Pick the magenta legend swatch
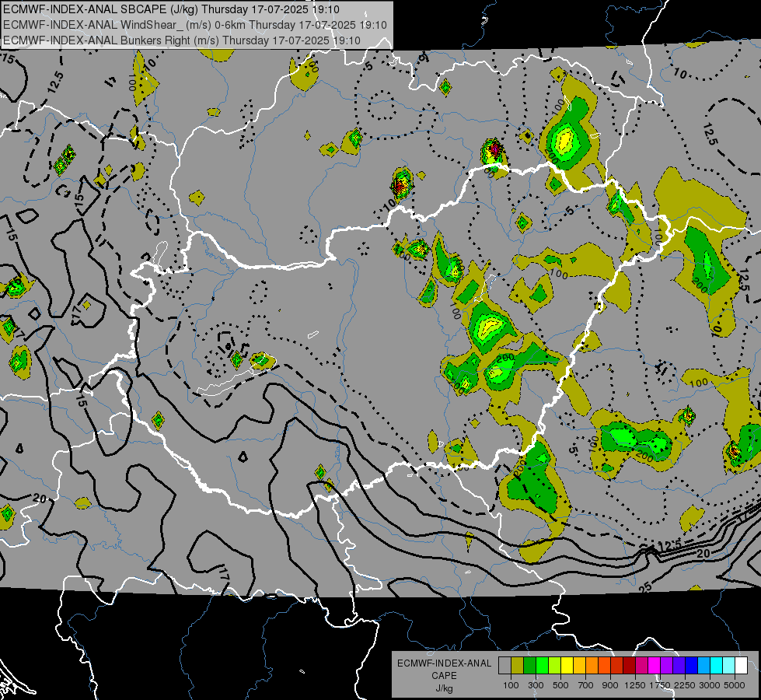The image size is (761, 700). pos(655,666)
